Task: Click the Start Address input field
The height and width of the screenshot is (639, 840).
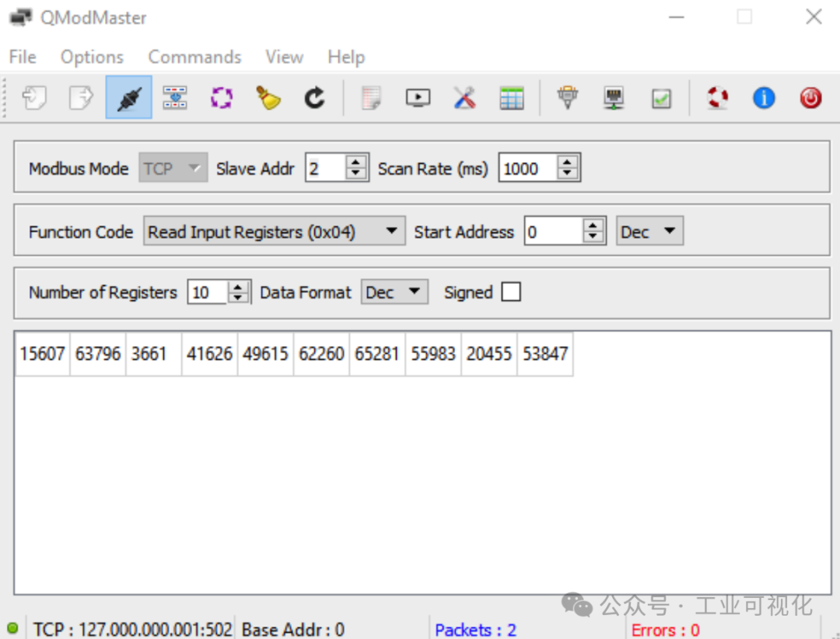Action: (x=555, y=231)
